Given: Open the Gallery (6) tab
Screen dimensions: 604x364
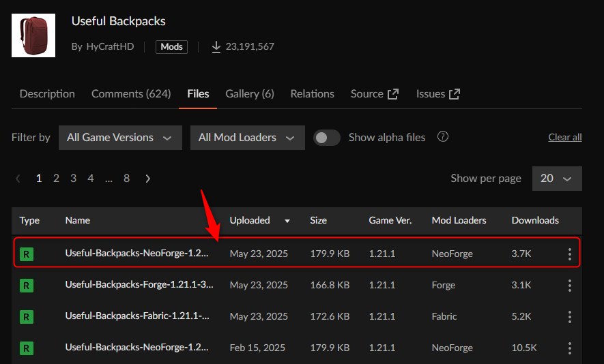Looking at the screenshot, I should [x=250, y=94].
